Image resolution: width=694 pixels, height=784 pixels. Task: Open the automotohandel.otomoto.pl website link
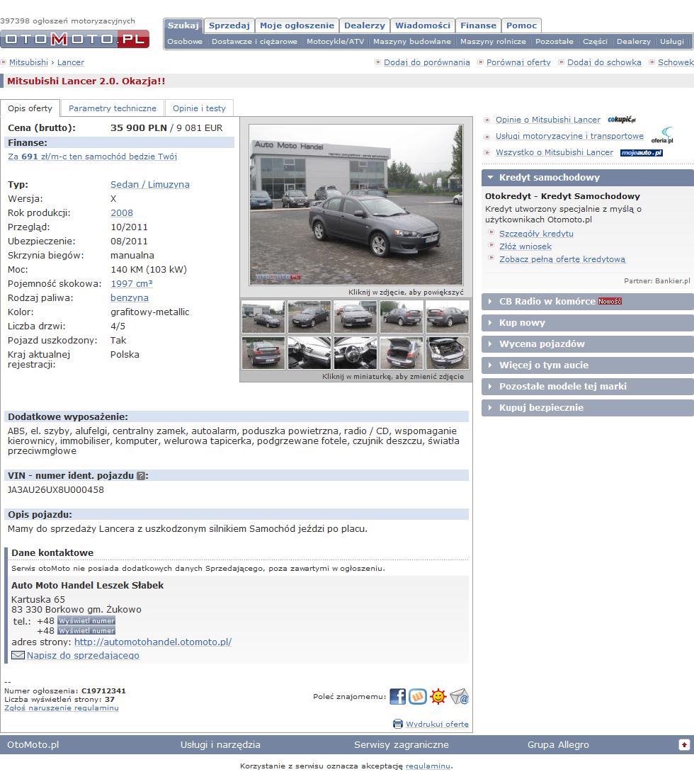coord(153,642)
